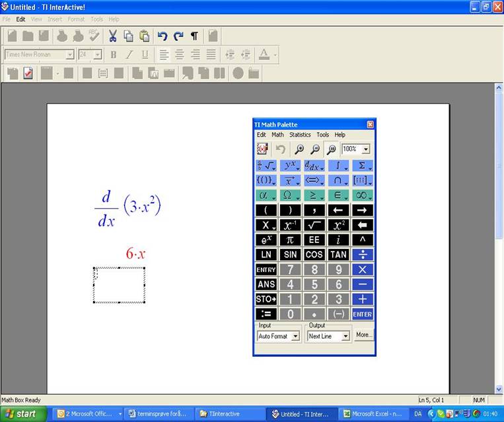Open the font name dropdown
Viewport: 504px width, 422px height.
click(x=70, y=55)
